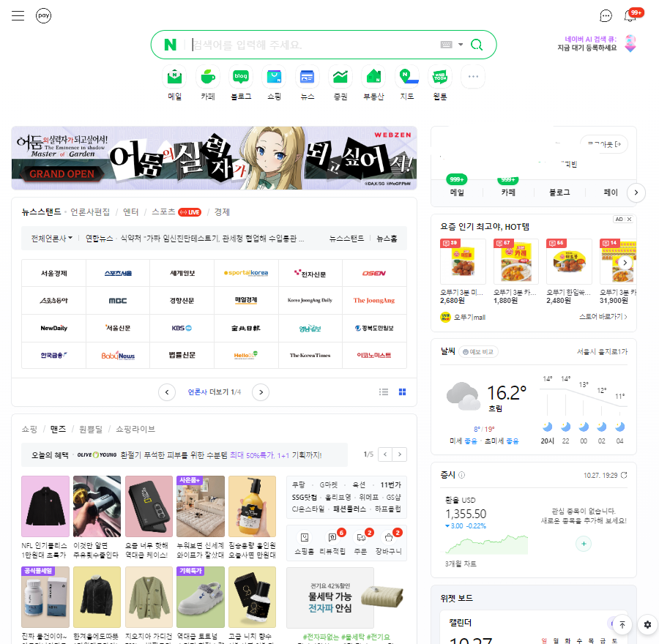Show more services via three-dots icon
The width and height of the screenshot is (659, 644).
pyautogui.click(x=473, y=76)
